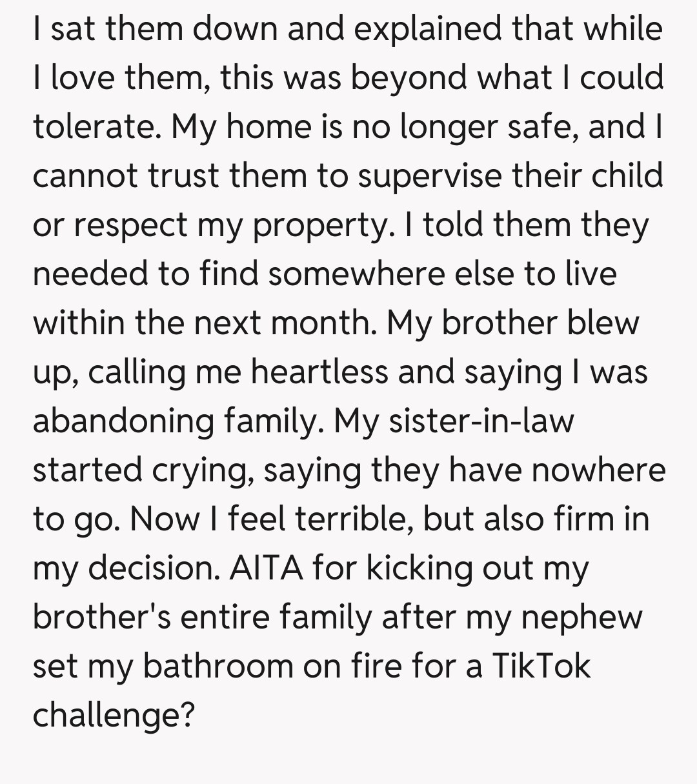The height and width of the screenshot is (784, 697).
Task: Click the word "TikTok" in the text
Action: coord(541,665)
